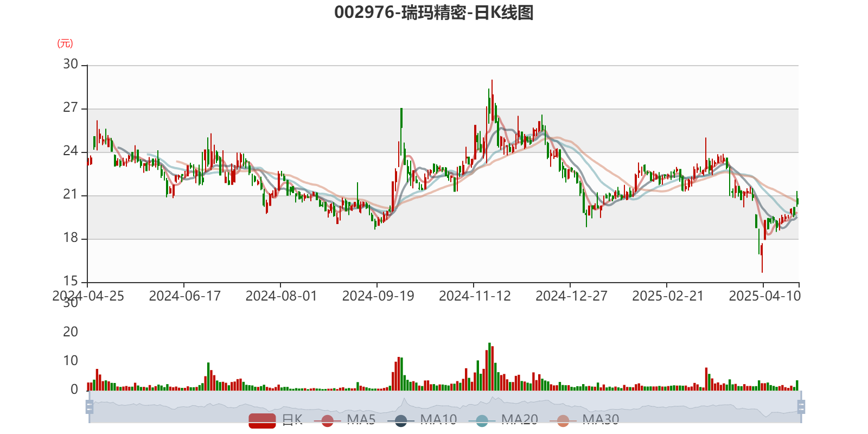Screen dimensions: 868x434
Task: Grab the left handle of zoom slider
Action: (x=90, y=407)
